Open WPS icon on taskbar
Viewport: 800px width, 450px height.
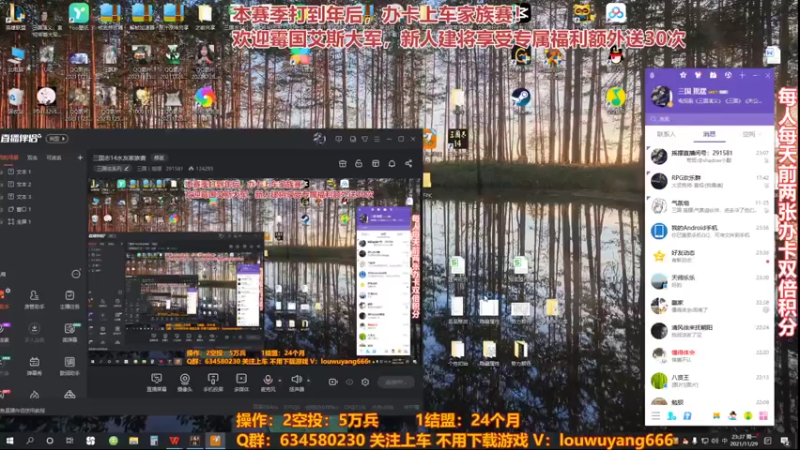point(174,440)
